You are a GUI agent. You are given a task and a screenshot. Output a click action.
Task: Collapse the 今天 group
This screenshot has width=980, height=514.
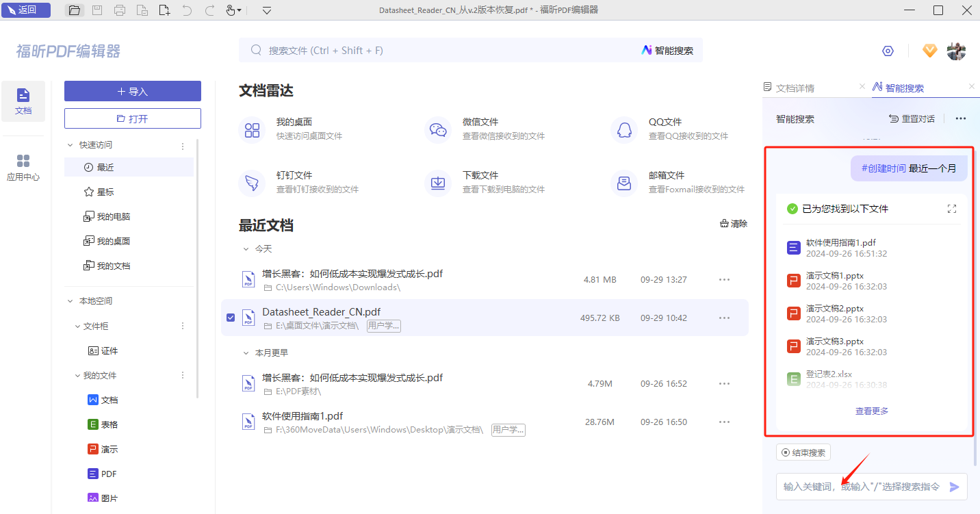point(246,248)
